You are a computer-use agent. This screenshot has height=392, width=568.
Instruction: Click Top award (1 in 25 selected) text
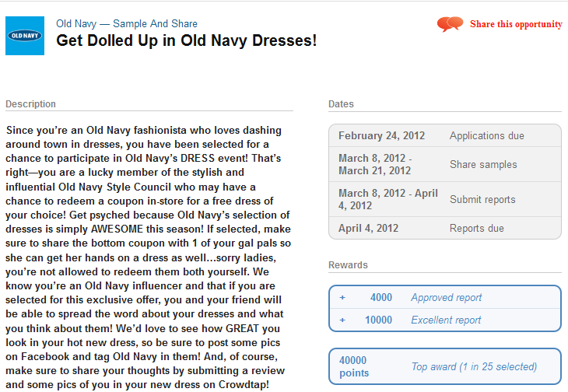tap(474, 366)
